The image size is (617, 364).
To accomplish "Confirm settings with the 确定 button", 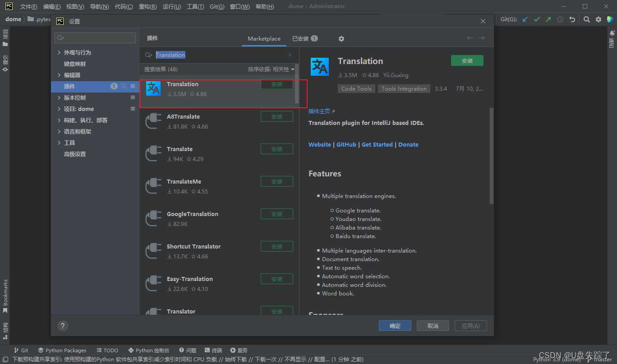I will [x=395, y=326].
